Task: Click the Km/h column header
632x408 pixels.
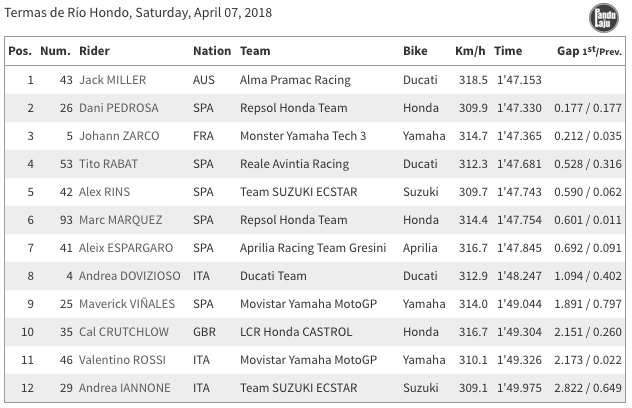Action: 470,51
